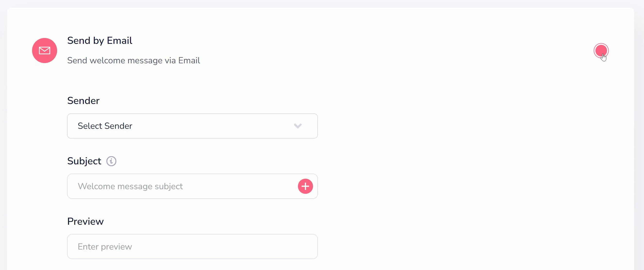This screenshot has width=644, height=270.
Task: Click the white plus sign inside the pink circle
Action: tap(305, 186)
